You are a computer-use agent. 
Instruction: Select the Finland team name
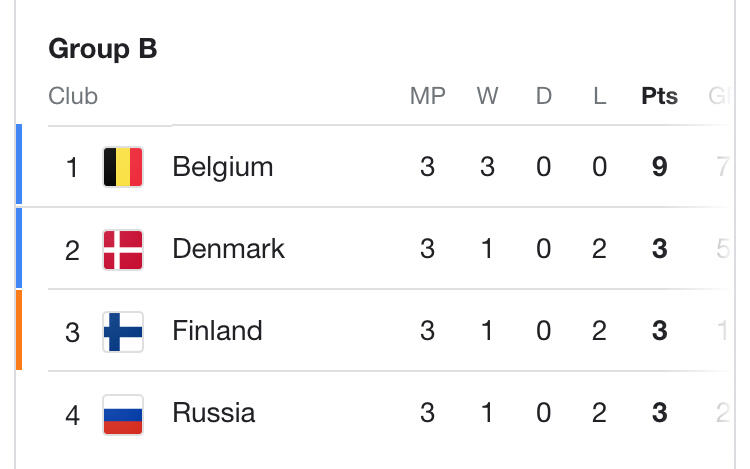[x=217, y=331]
